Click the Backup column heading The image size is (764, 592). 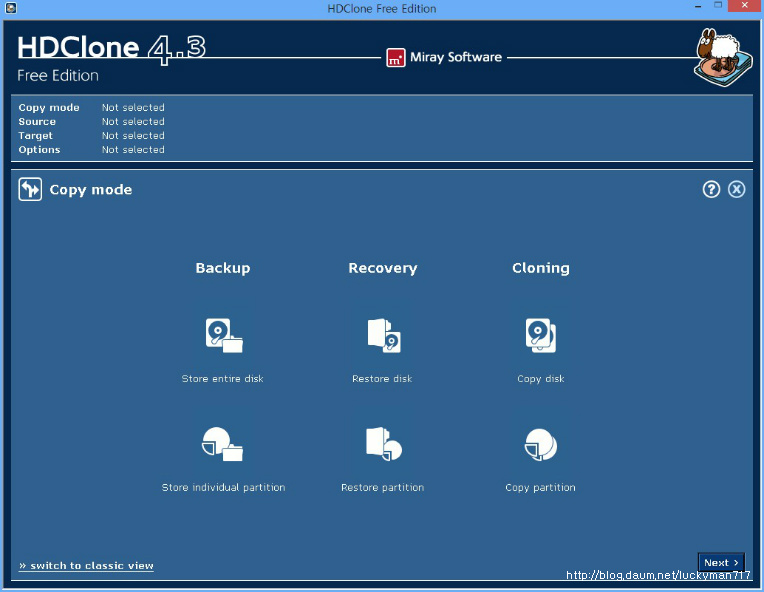(x=223, y=268)
